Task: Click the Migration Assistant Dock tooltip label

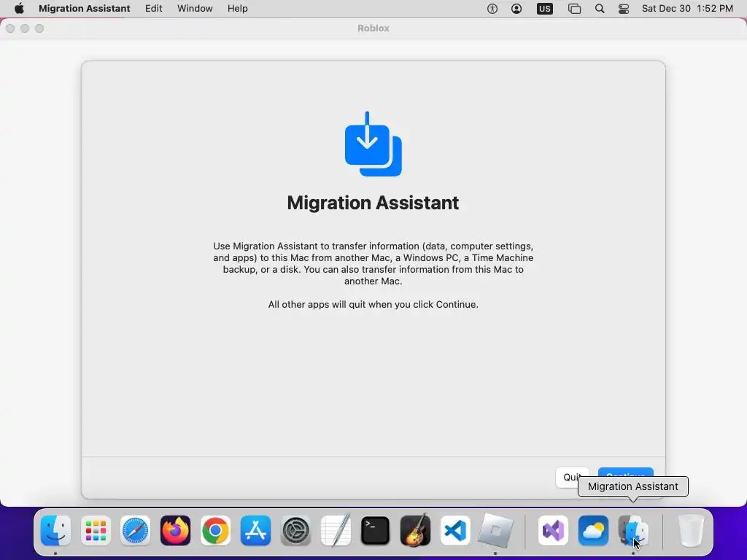Action: coord(632,486)
